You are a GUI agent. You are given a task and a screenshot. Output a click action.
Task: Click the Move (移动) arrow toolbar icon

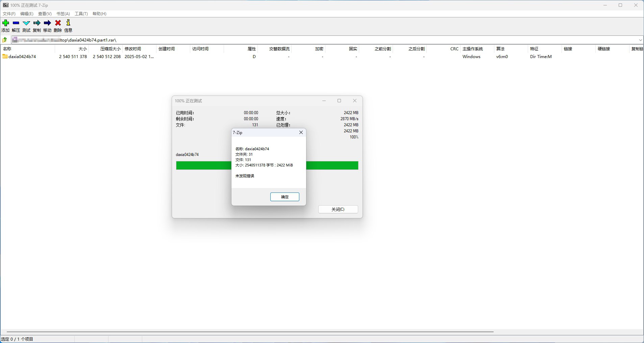(x=47, y=23)
